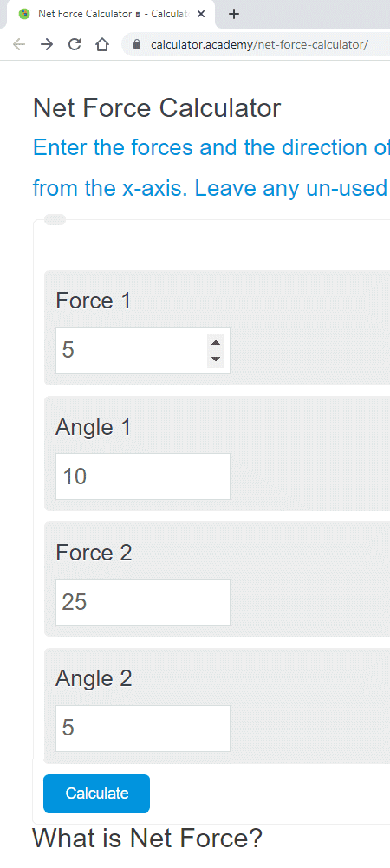
Task: Click the browser back arrow
Action: pyautogui.click(x=19, y=44)
